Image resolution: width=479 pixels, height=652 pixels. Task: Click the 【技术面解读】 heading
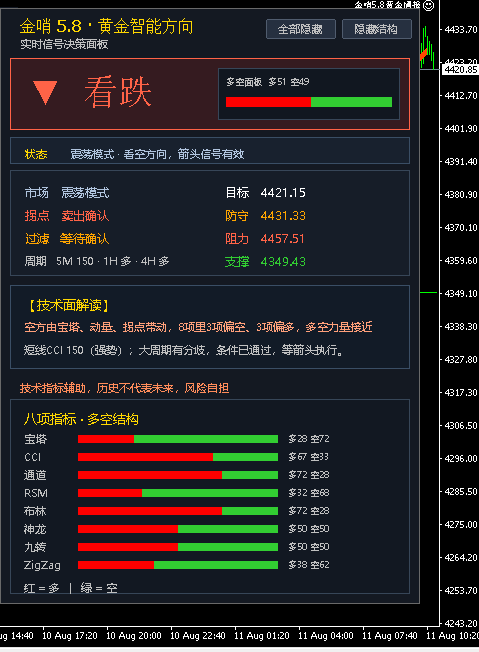(69, 306)
